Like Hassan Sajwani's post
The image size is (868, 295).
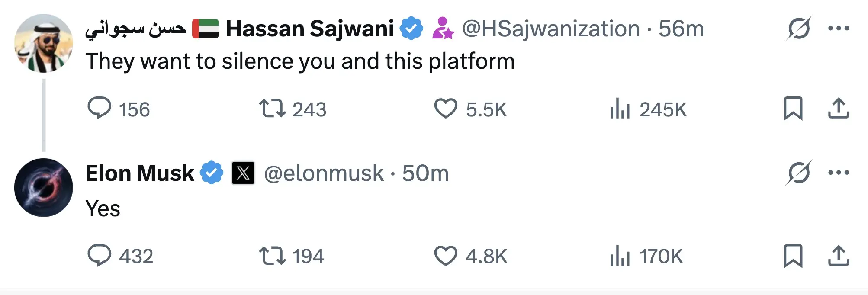pyautogui.click(x=445, y=108)
